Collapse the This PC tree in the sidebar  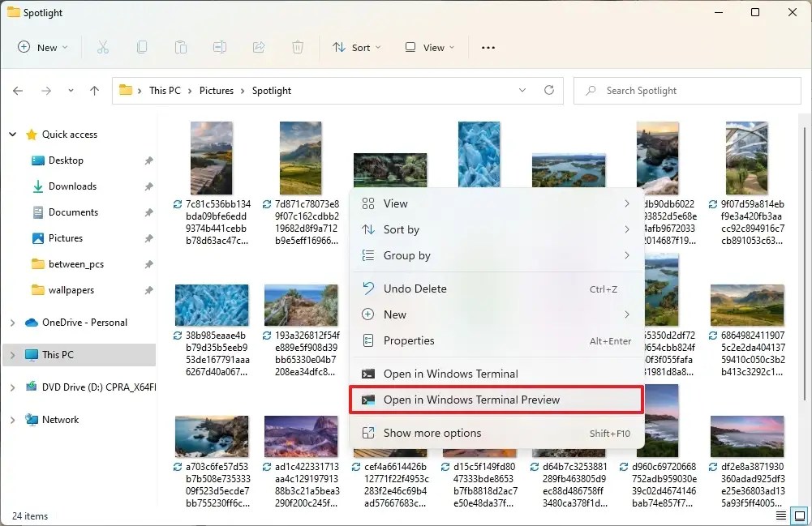click(12, 354)
